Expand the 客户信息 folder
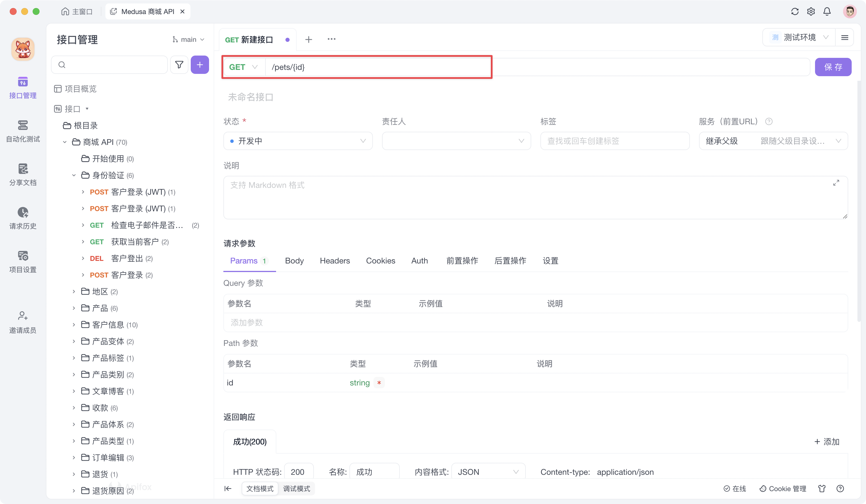866x504 pixels. point(74,325)
